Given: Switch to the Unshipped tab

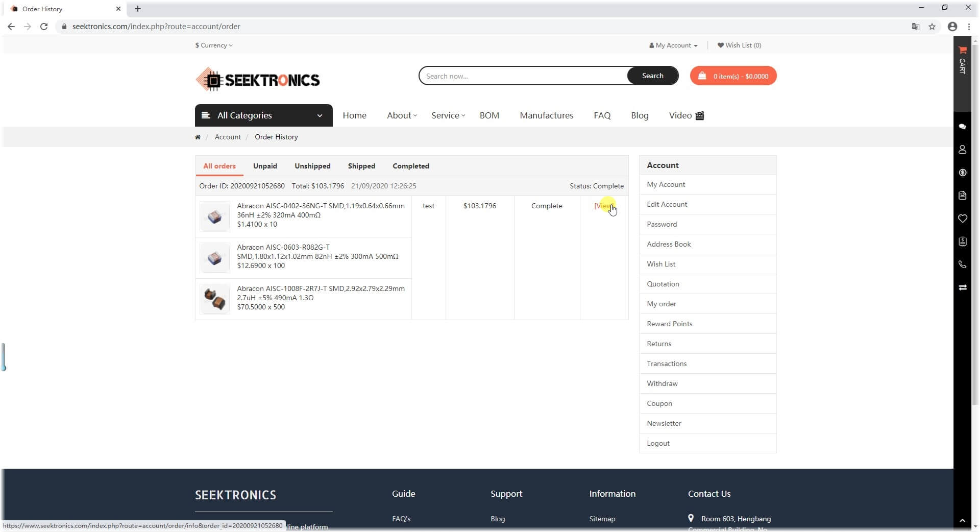Looking at the screenshot, I should (312, 166).
